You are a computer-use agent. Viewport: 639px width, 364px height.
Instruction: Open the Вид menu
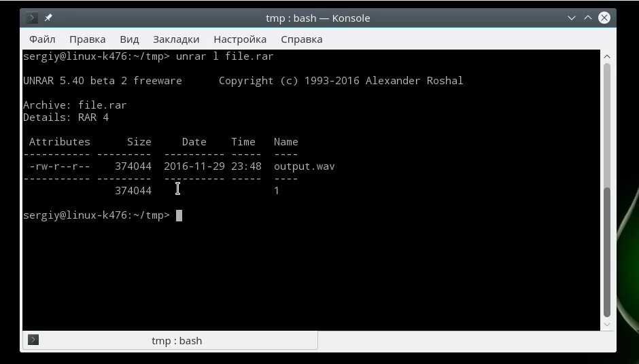click(129, 39)
